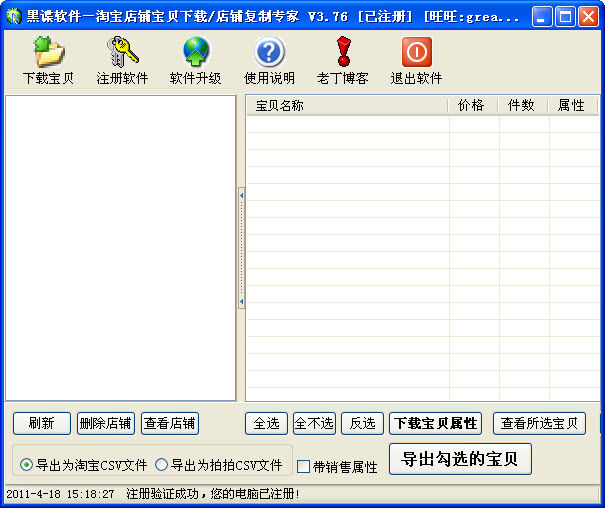Click the 查看所选宝贝 button
The width and height of the screenshot is (605, 508).
pyautogui.click(x=539, y=424)
